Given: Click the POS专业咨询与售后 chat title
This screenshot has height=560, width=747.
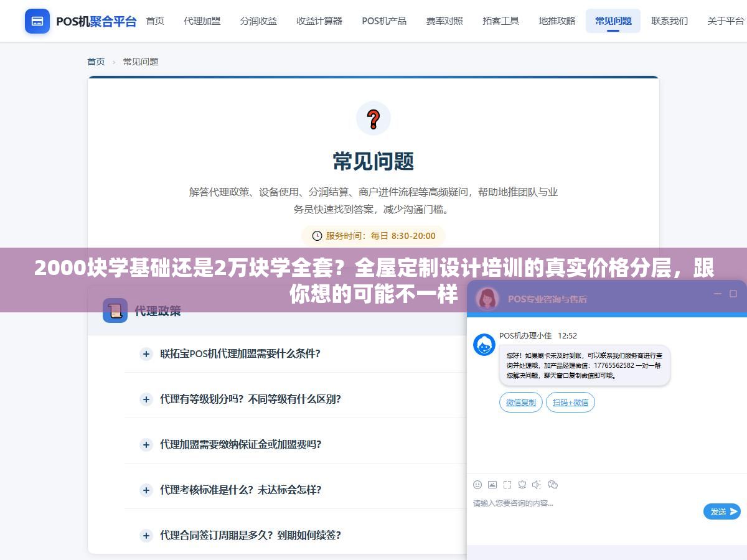Looking at the screenshot, I should [547, 299].
